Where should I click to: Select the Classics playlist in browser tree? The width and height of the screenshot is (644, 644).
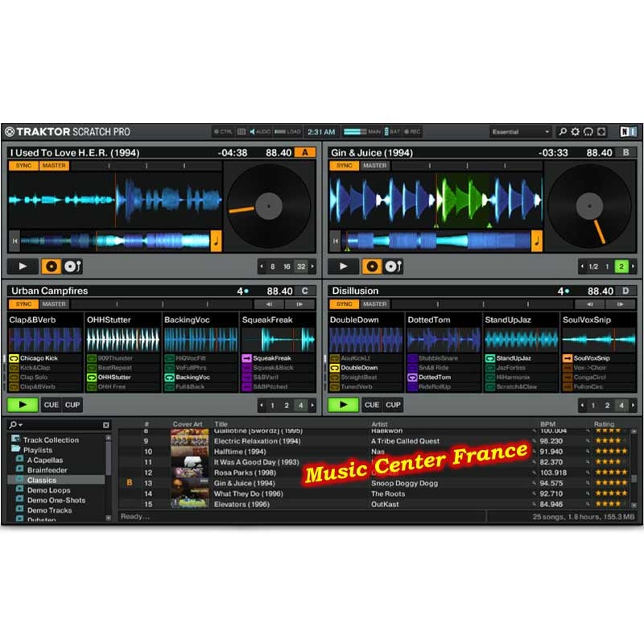click(x=42, y=481)
